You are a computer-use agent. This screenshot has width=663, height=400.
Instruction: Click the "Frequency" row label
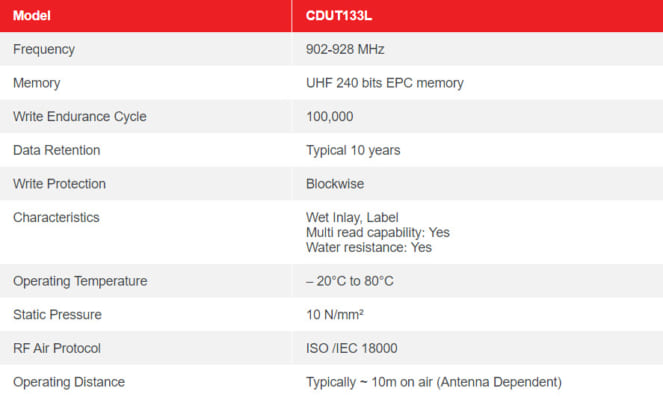tap(44, 49)
